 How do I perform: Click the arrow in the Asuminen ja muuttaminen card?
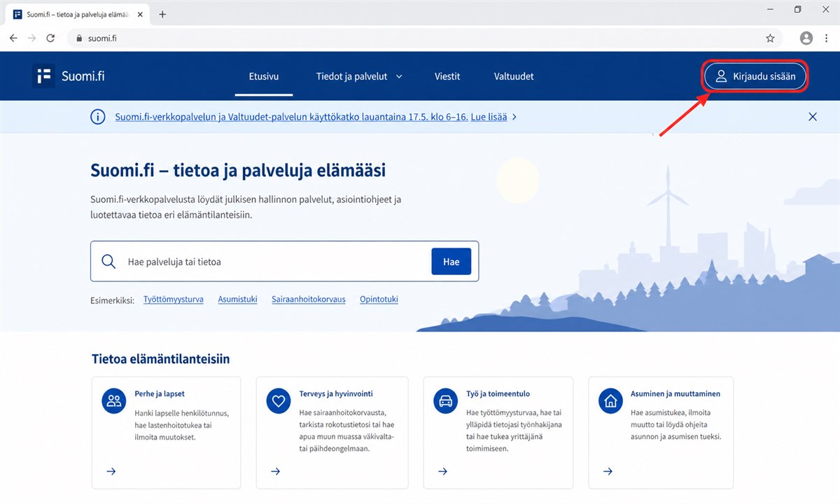point(608,471)
